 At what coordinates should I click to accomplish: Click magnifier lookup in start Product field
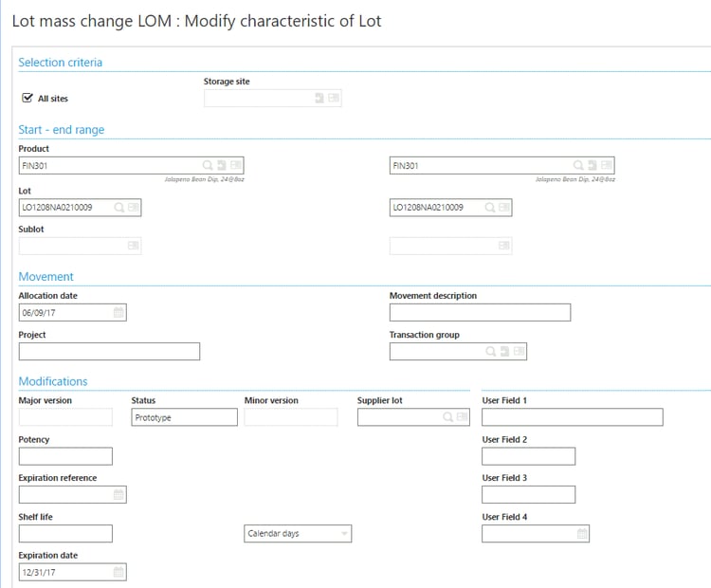tap(208, 165)
